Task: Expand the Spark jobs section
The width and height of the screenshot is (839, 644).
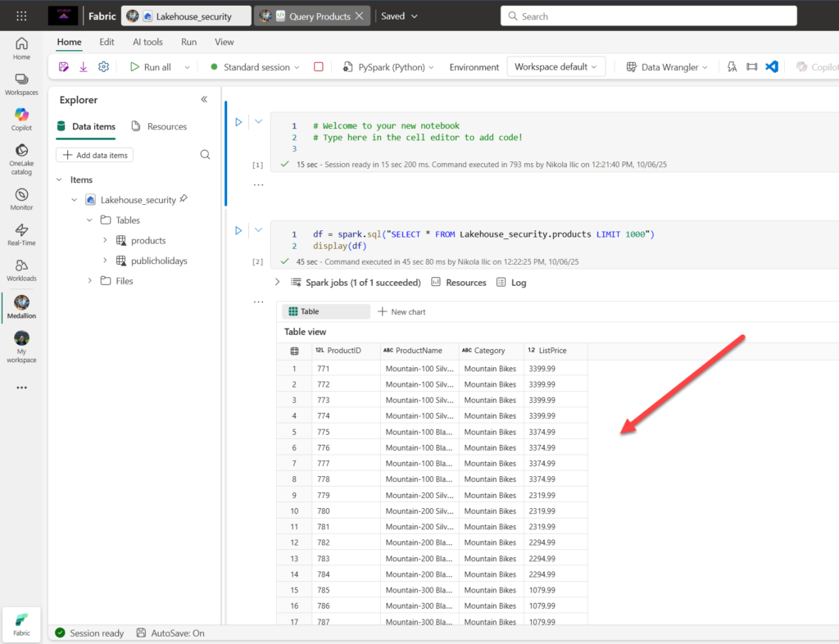Action: tap(277, 283)
